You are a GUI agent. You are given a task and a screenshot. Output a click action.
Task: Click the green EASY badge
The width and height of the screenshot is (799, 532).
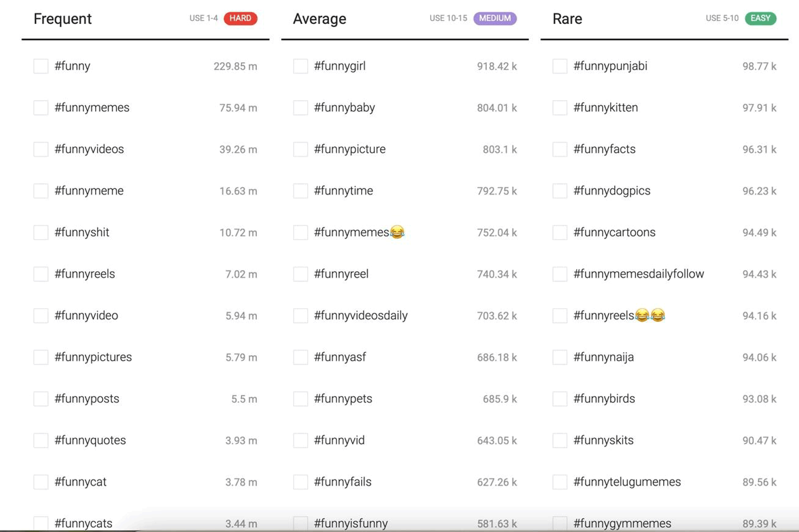coord(760,18)
